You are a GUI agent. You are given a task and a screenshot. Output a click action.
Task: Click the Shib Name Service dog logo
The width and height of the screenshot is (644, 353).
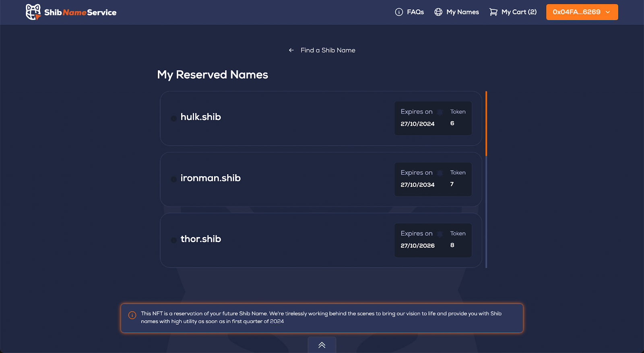point(33,12)
